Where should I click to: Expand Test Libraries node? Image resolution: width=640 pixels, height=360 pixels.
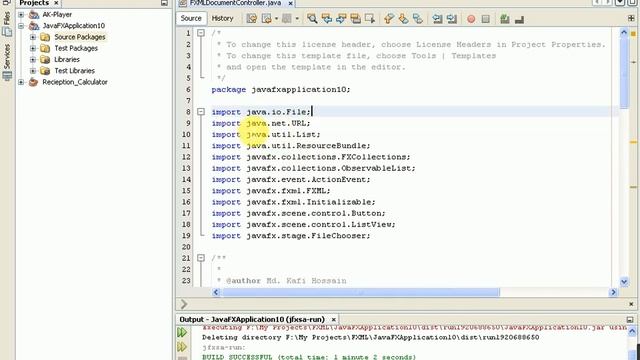coord(33,71)
